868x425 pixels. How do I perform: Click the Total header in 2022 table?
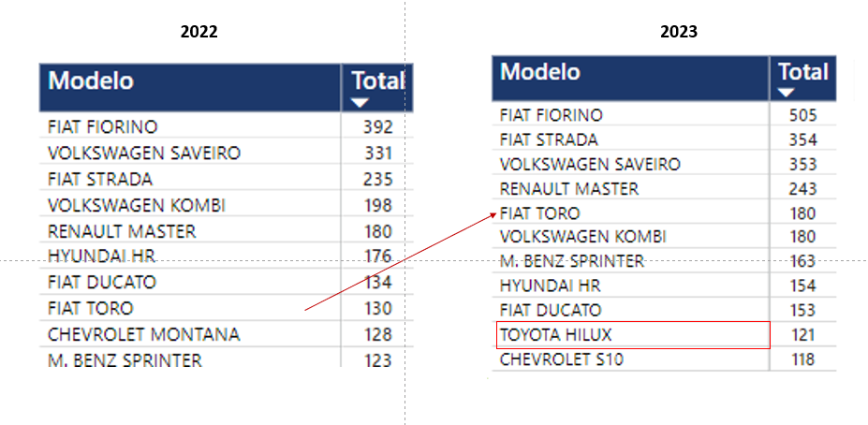tap(377, 81)
